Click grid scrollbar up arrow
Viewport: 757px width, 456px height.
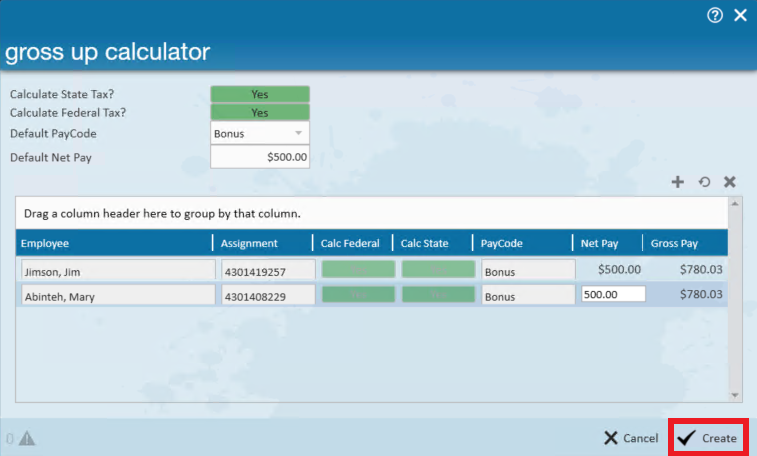(x=735, y=204)
